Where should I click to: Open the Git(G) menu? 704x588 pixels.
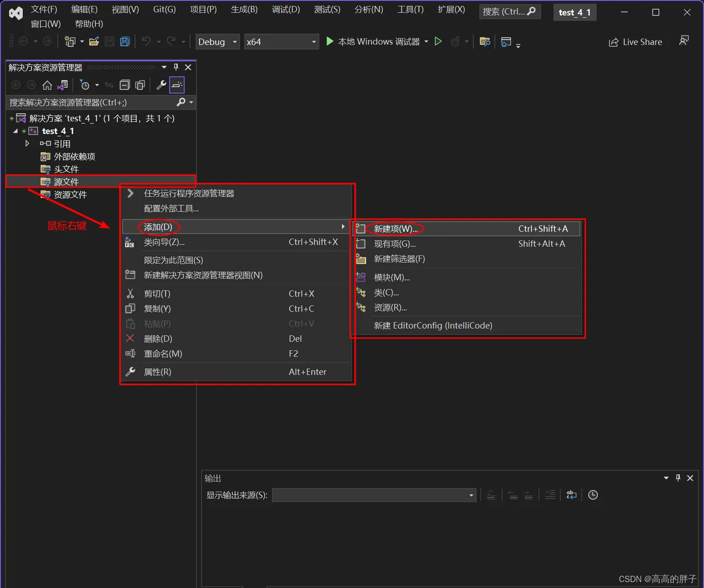coord(164,10)
